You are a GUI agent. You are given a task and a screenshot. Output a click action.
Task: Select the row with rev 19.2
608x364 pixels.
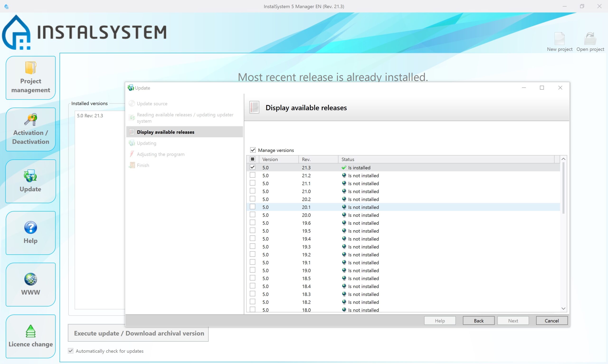(403, 255)
